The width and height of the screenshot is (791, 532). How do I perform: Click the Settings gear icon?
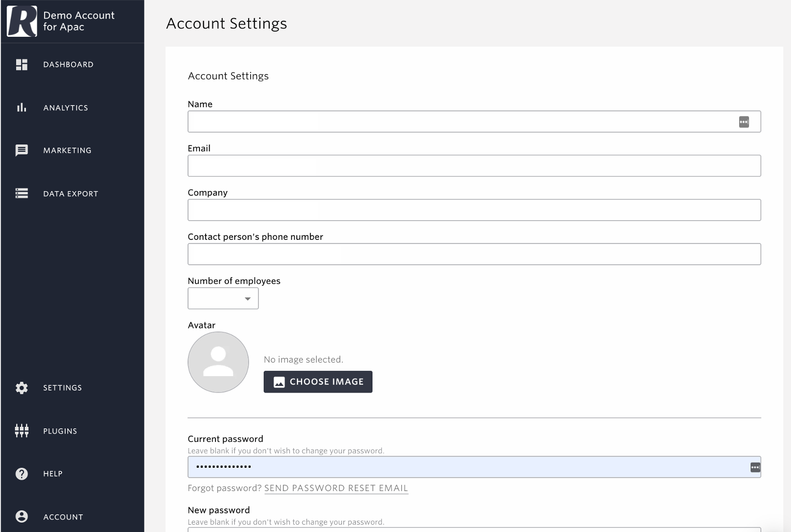(22, 387)
